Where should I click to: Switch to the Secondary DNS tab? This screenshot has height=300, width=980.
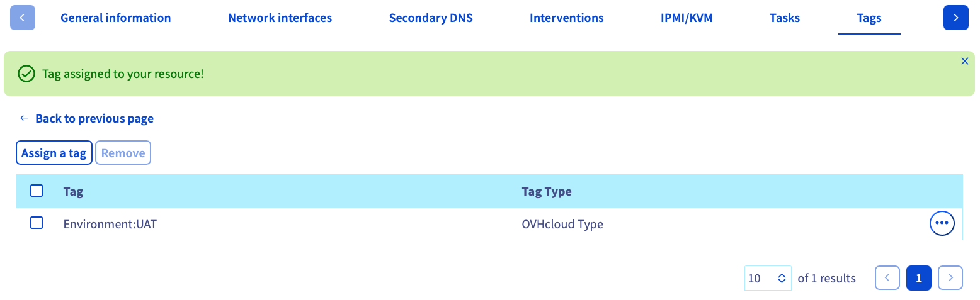click(x=431, y=18)
